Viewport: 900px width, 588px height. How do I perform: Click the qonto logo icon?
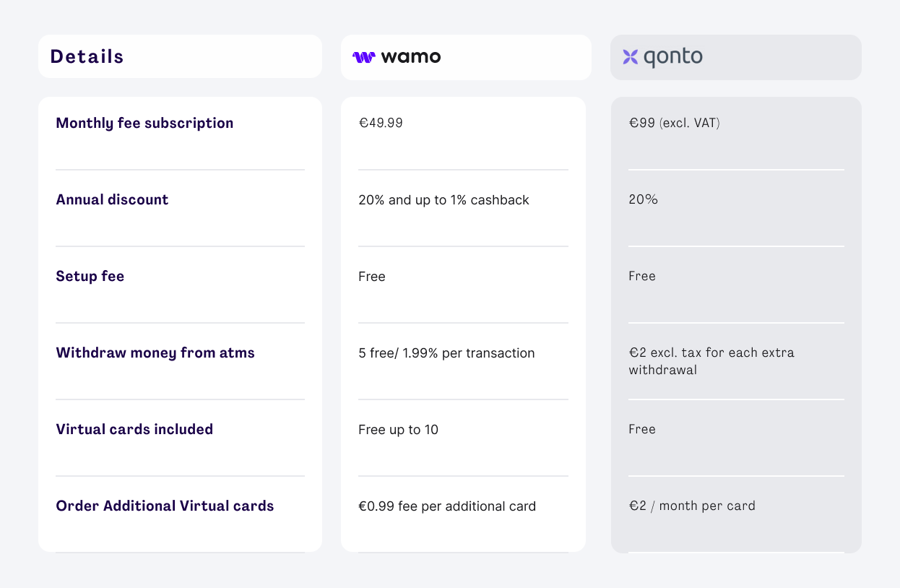(x=631, y=57)
